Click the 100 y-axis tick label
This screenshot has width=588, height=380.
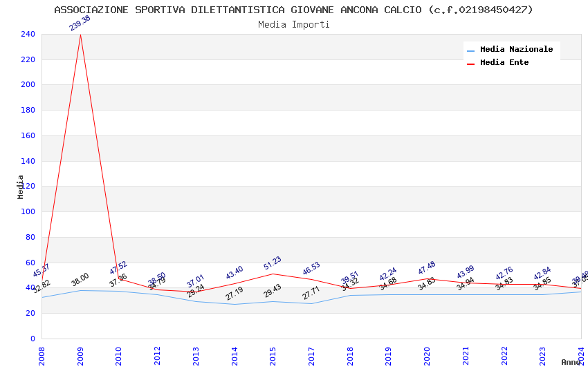28,211
